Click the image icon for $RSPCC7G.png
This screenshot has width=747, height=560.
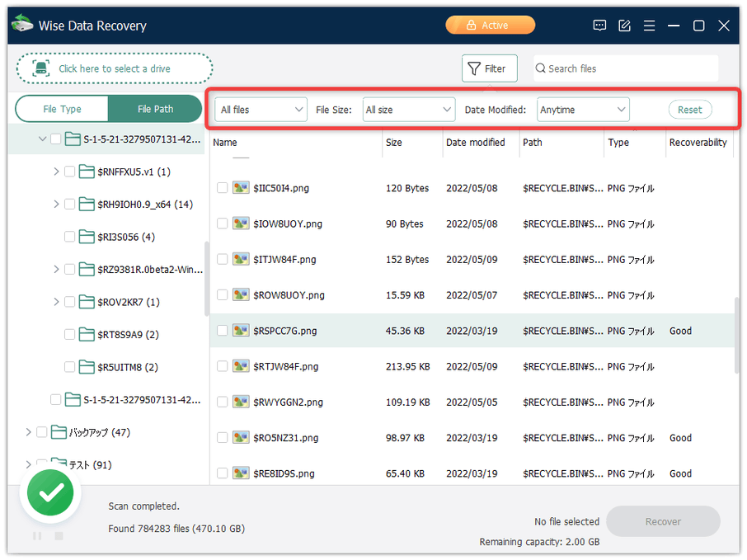coord(241,330)
